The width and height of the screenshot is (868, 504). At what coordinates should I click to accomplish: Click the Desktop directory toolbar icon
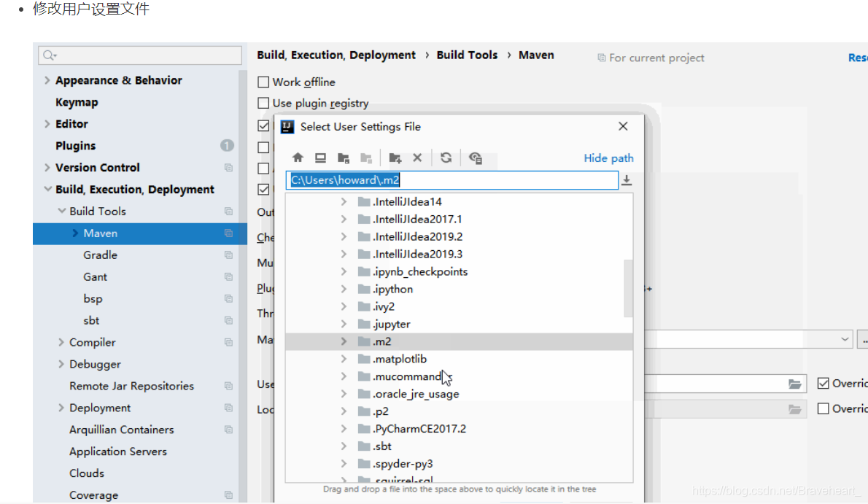[320, 158]
